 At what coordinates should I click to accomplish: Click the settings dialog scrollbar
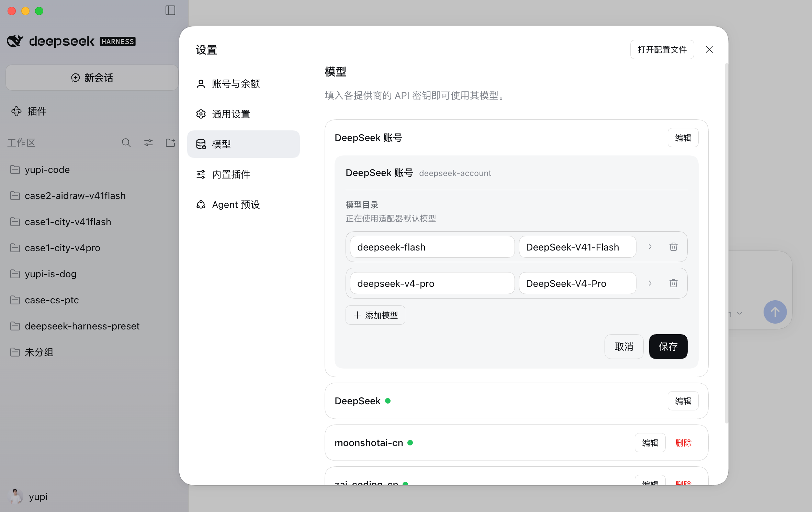pyautogui.click(x=726, y=243)
